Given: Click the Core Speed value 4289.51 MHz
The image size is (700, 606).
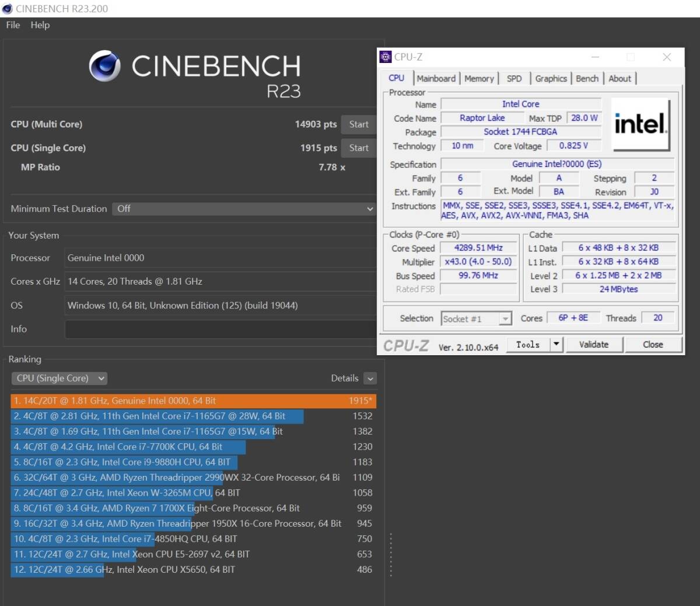Looking at the screenshot, I should pos(478,248).
